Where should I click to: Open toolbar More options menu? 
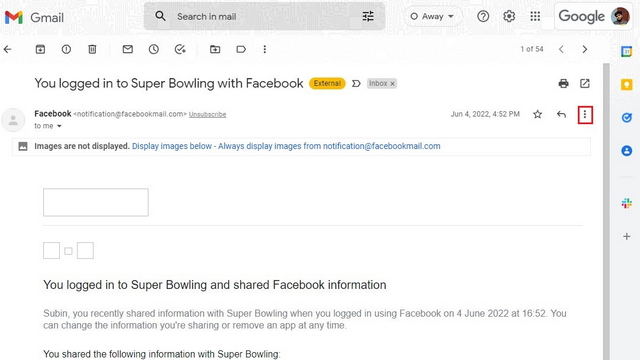tap(265, 49)
